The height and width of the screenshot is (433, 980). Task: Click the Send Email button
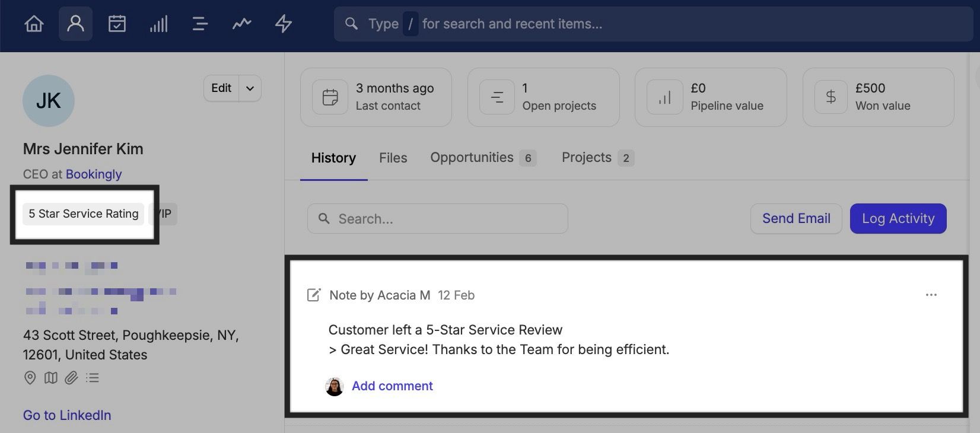(x=796, y=219)
